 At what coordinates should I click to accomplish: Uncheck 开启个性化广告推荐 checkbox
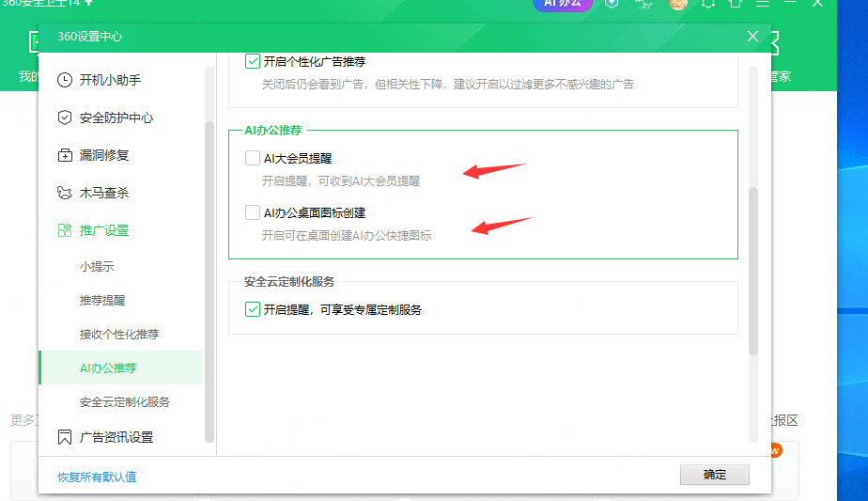[x=253, y=61]
